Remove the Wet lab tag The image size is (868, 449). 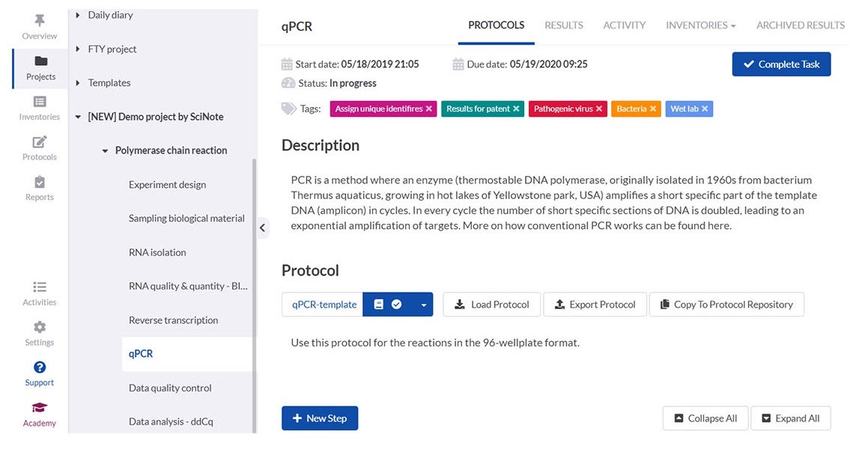705,109
